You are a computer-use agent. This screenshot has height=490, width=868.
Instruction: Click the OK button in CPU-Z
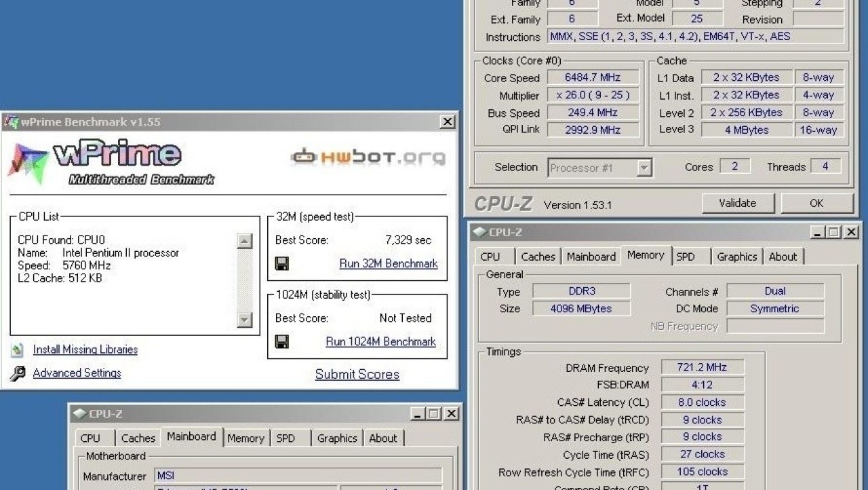pyautogui.click(x=816, y=203)
